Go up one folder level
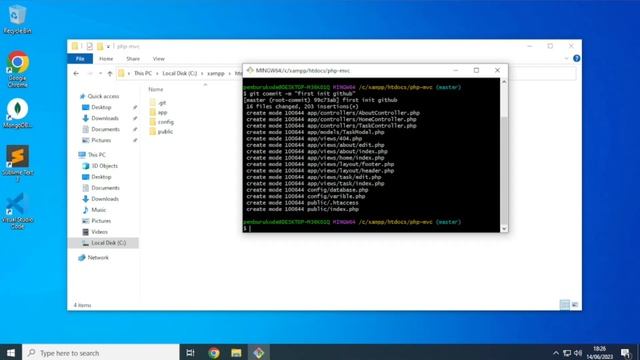Viewport: 640px width, 360px height. click(110, 73)
